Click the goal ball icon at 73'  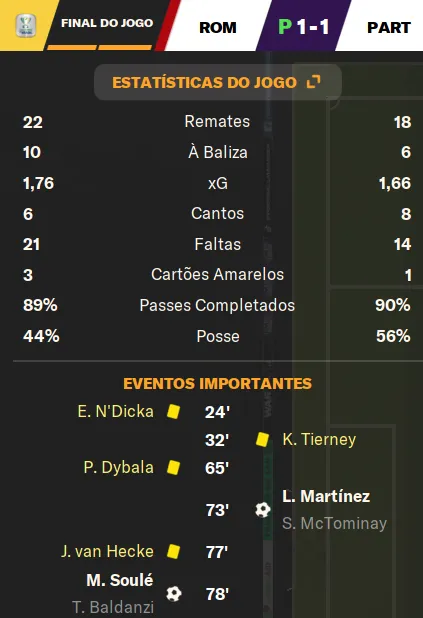[x=263, y=510]
